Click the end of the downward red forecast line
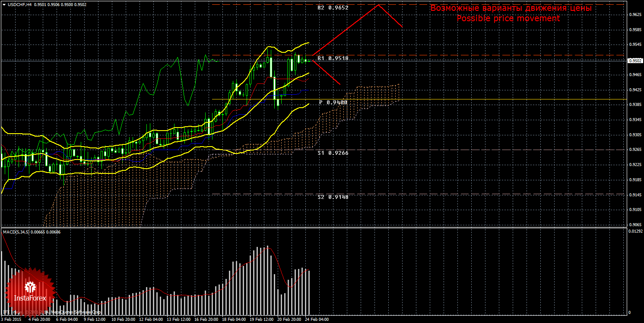This screenshot has height=323, width=644. click(340, 84)
